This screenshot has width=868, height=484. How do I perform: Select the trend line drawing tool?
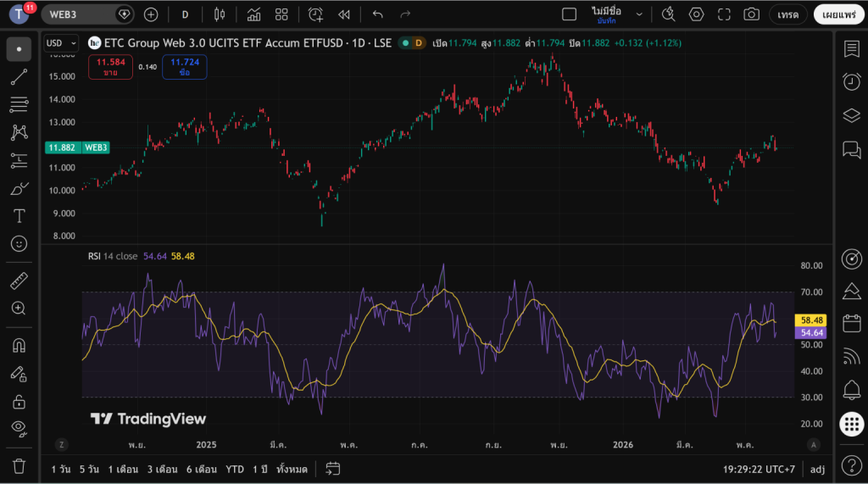tap(19, 77)
